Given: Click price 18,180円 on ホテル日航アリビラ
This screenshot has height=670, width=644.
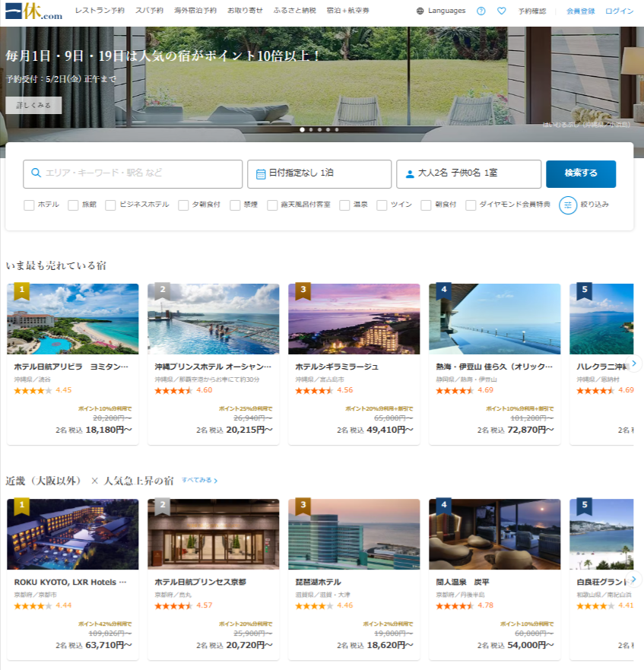Looking at the screenshot, I should tap(109, 430).
